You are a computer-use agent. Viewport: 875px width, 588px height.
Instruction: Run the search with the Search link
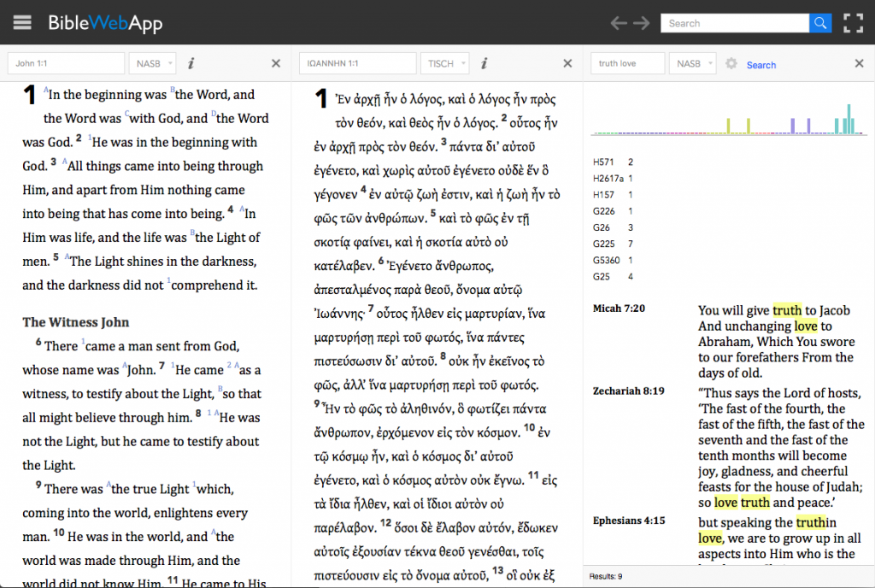click(761, 64)
